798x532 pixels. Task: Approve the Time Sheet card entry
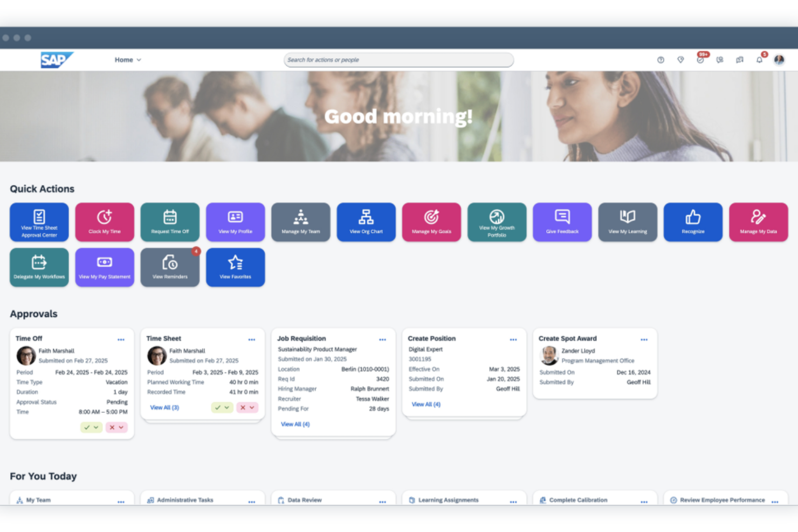(x=218, y=407)
